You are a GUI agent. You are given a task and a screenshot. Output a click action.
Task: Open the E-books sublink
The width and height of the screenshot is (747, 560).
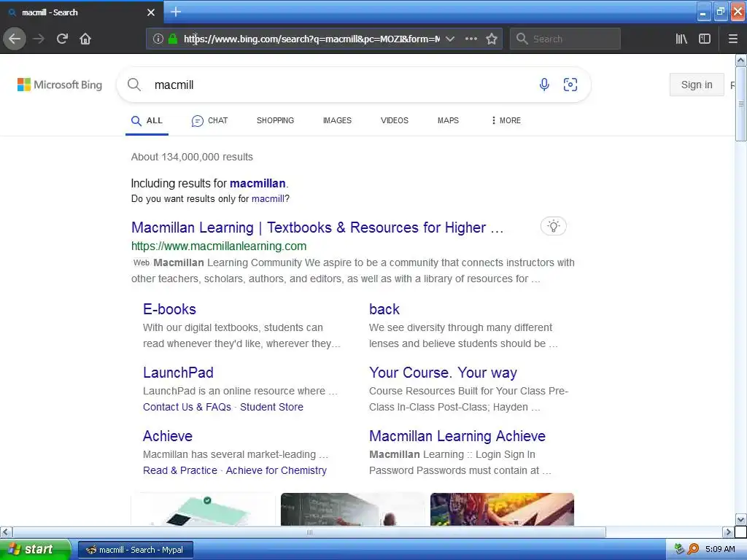[169, 309]
